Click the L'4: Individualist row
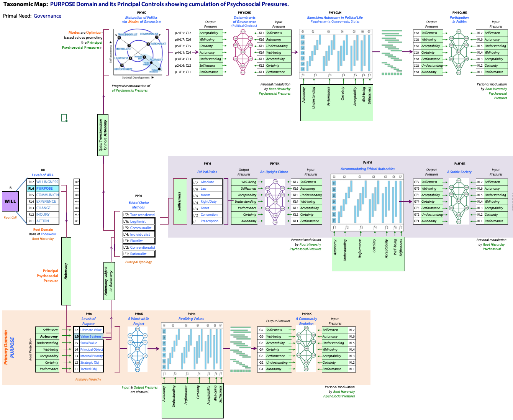Viewport: 513px width, 420px height. click(x=139, y=235)
